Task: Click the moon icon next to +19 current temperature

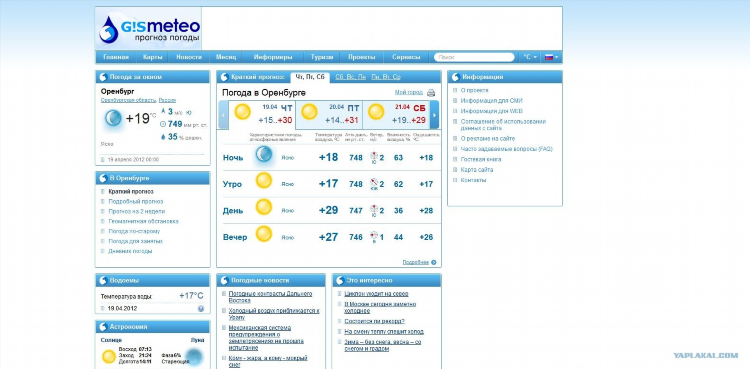Action: (113, 117)
